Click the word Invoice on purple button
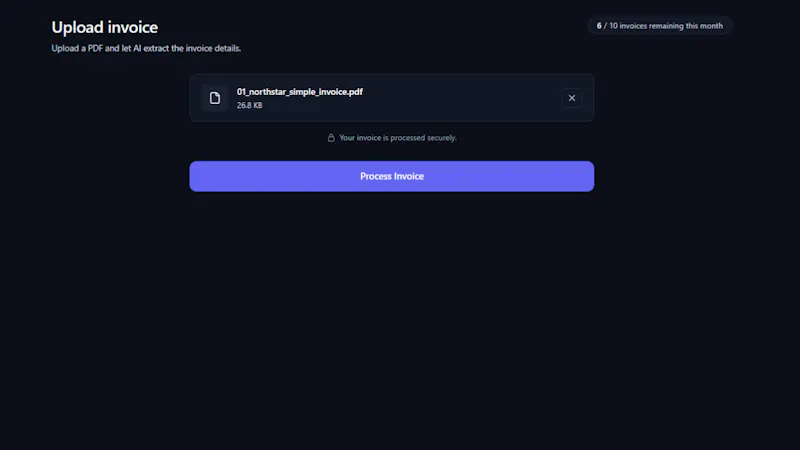 point(409,176)
